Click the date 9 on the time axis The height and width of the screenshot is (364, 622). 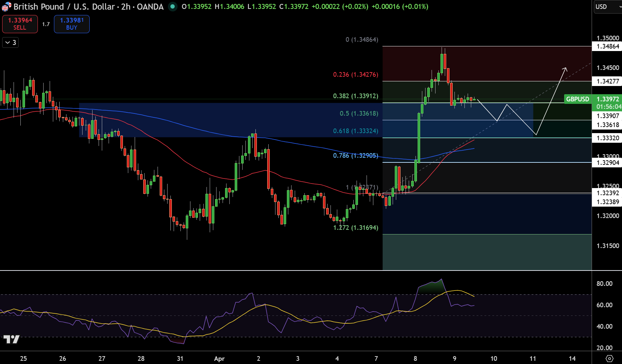click(x=454, y=359)
